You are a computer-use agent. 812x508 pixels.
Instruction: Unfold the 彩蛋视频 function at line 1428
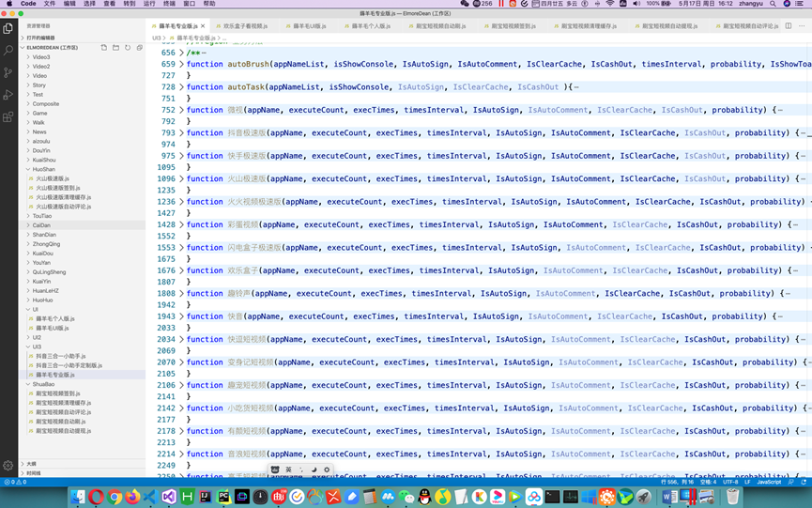(x=181, y=224)
